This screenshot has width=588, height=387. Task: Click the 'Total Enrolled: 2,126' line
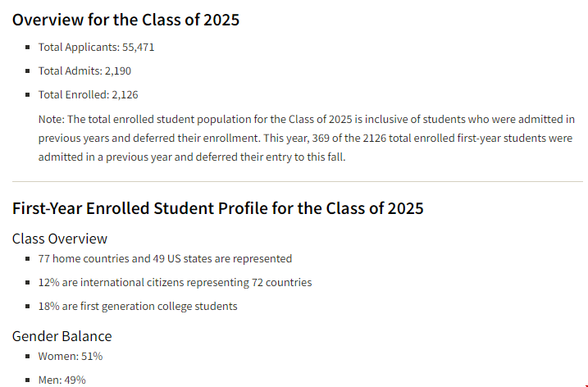tap(88, 94)
